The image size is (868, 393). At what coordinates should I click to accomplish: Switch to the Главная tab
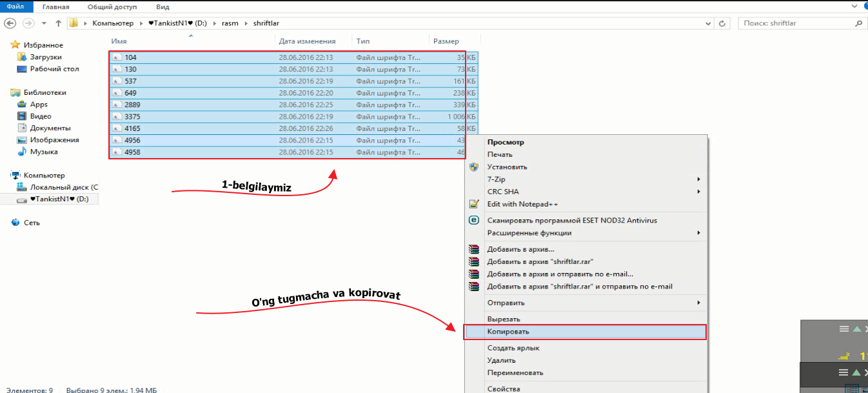[56, 6]
